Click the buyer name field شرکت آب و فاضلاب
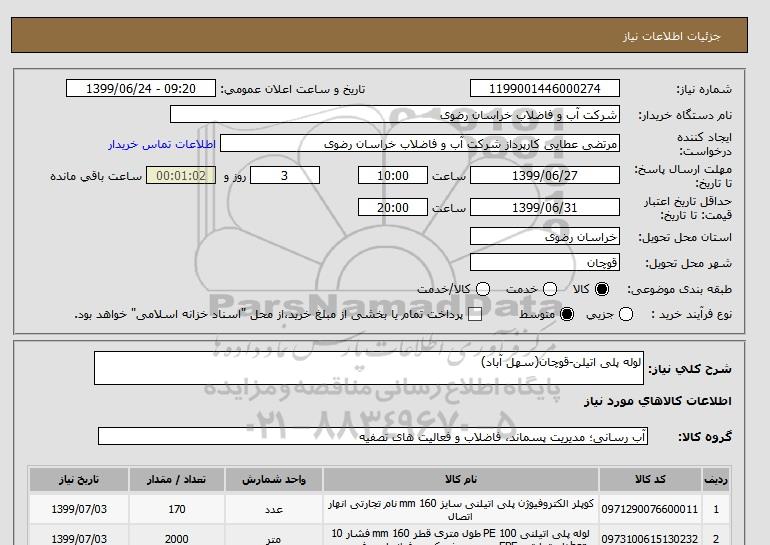This screenshot has height=545, width=770. click(x=395, y=115)
